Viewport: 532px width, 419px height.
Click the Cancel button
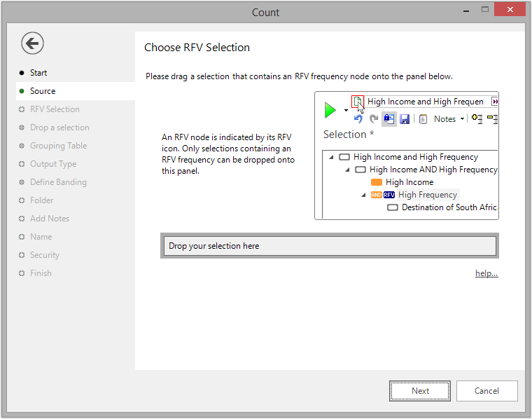486,391
